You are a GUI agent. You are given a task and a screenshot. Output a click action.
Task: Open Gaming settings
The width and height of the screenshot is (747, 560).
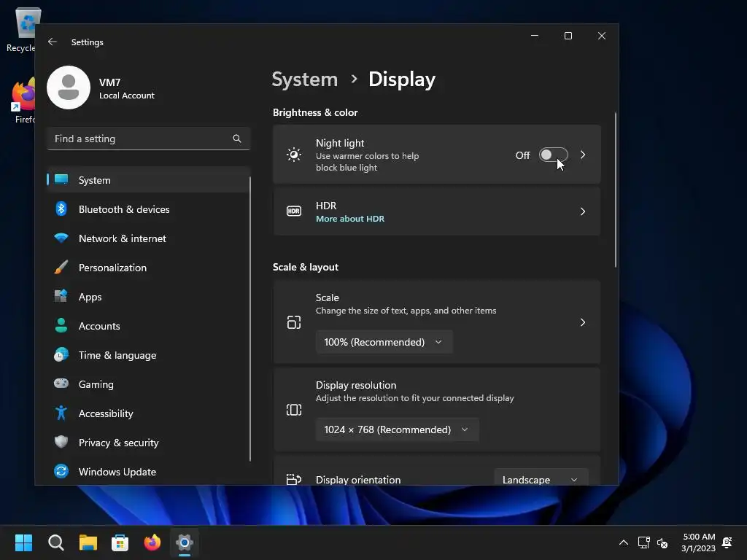(148, 384)
